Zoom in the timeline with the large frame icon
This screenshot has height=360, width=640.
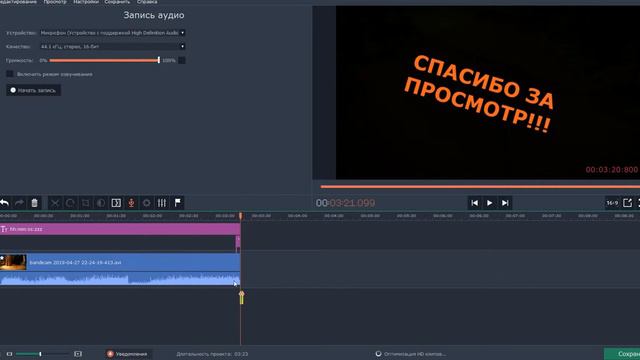78,354
